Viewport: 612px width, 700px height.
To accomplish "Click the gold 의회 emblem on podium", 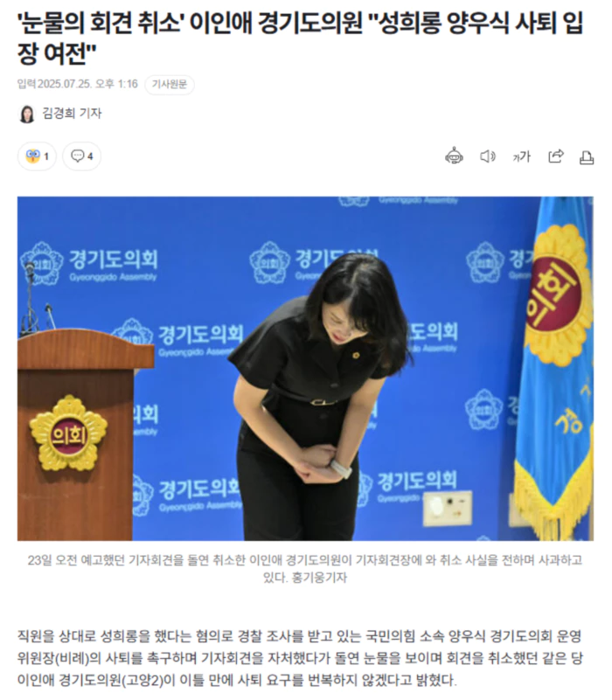I will tap(68, 433).
